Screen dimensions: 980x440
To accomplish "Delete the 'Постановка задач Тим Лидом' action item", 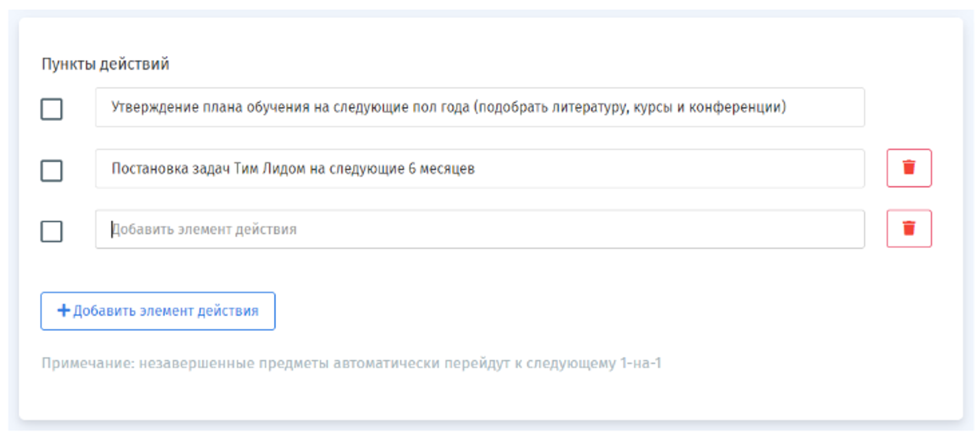I will [x=909, y=168].
